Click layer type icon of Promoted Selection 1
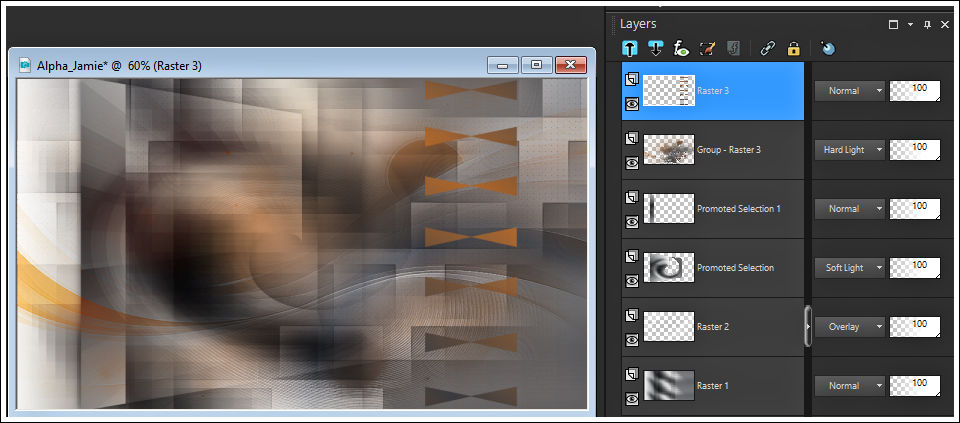This screenshot has width=960, height=423. point(632,197)
